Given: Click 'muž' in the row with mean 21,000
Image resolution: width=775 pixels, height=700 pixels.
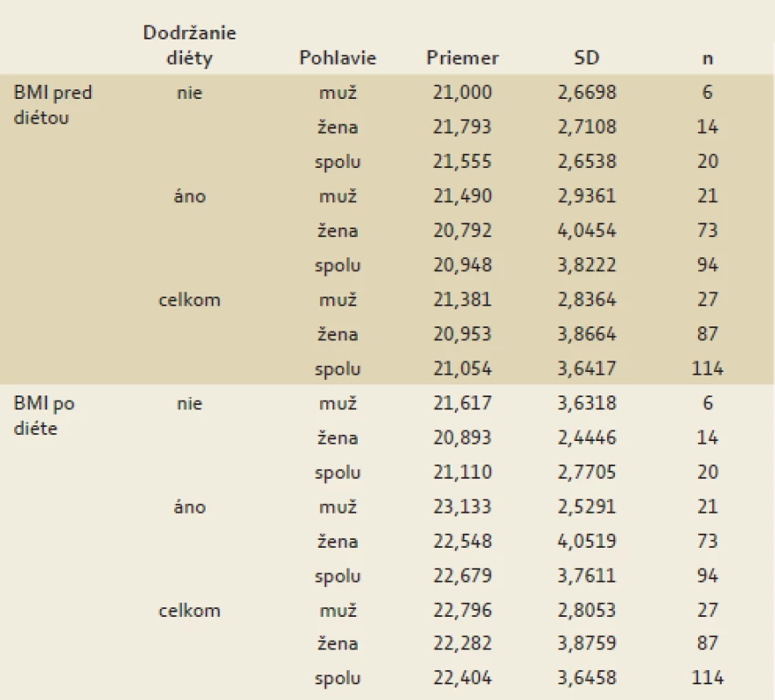Looking at the screenshot, I should click(x=338, y=93).
